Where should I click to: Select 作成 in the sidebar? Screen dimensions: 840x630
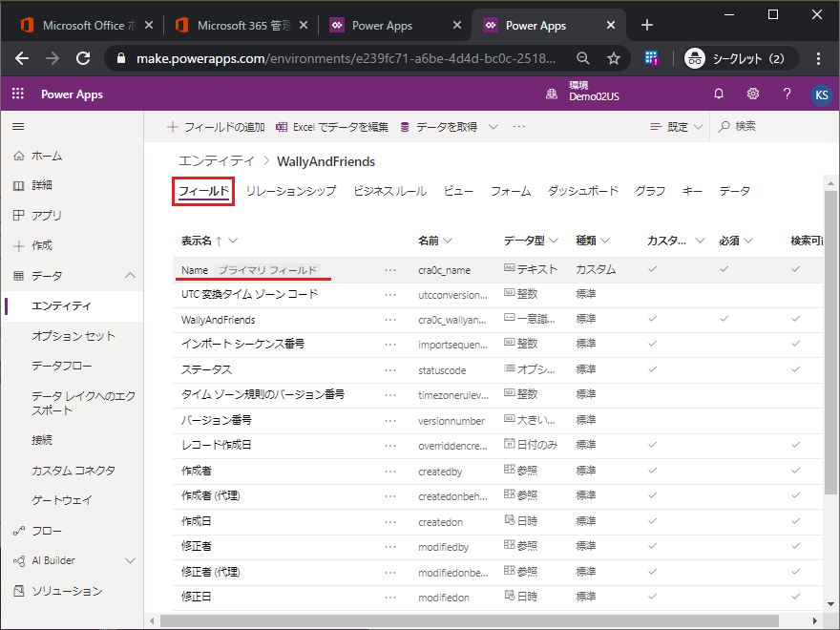click(x=41, y=245)
